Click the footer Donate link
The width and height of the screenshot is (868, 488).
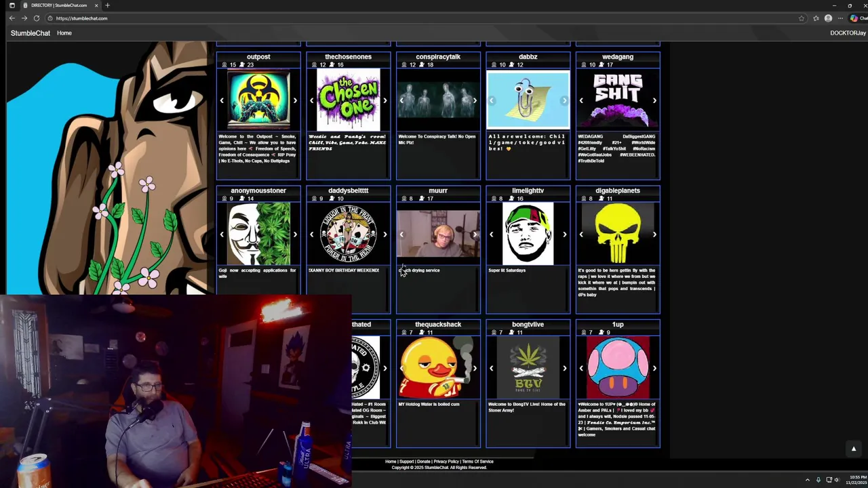[424, 462]
